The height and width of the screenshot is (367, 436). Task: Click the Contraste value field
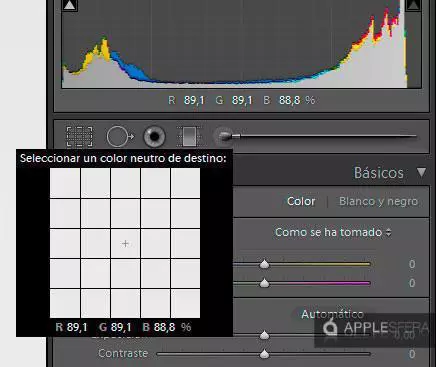(x=412, y=354)
